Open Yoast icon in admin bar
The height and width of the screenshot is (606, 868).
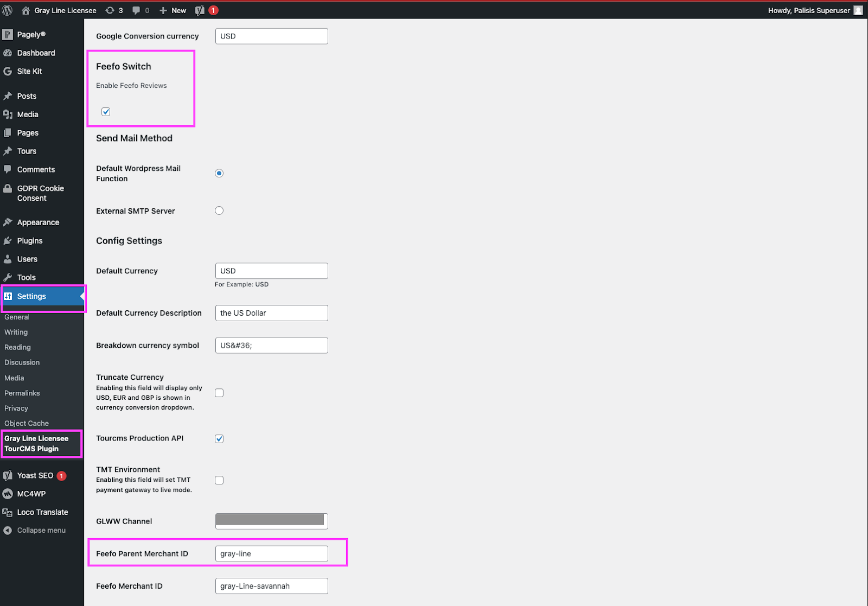pyautogui.click(x=200, y=10)
